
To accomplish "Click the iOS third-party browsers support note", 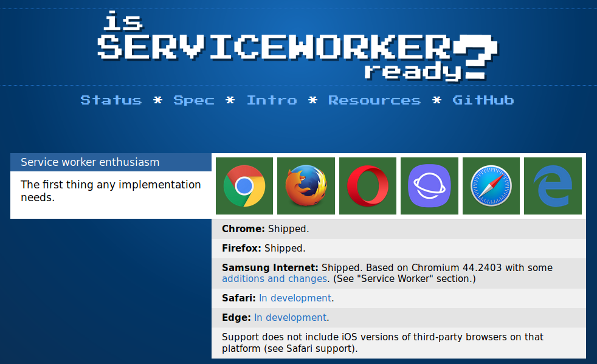I will (399, 343).
